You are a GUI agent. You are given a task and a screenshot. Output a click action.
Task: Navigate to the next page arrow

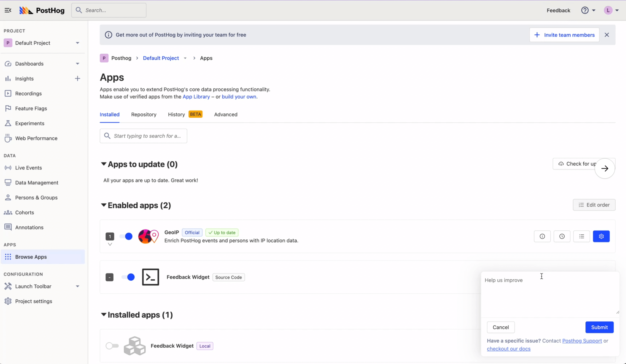(604, 168)
